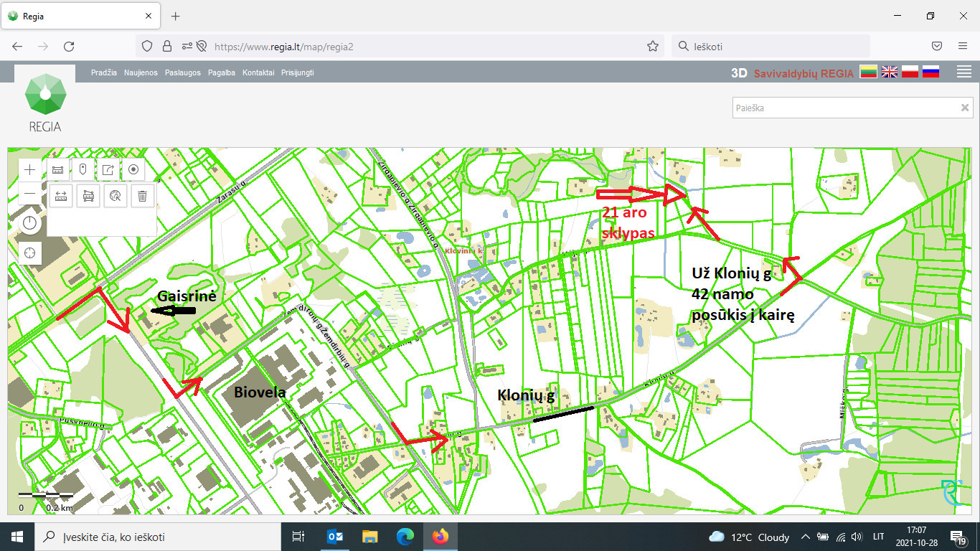980x551 pixels.
Task: Switch language to Russian flag
Action: point(930,72)
